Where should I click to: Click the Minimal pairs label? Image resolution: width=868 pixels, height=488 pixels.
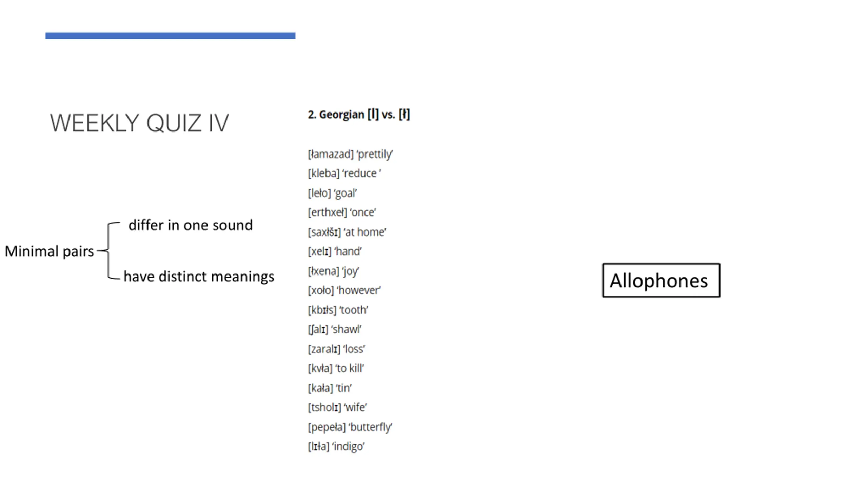pyautogui.click(x=49, y=251)
